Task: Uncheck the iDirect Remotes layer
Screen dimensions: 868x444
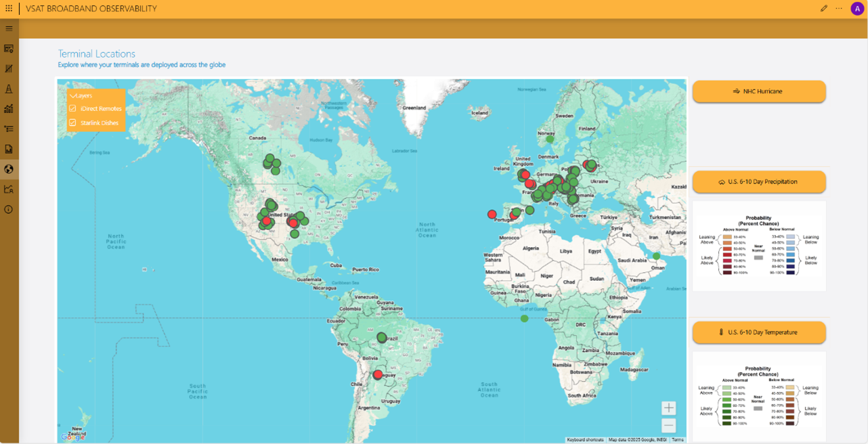Action: coord(72,108)
